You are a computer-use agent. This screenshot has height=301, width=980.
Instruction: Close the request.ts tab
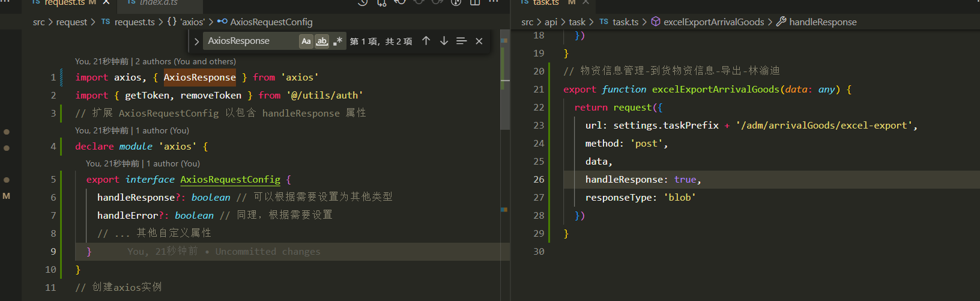[x=106, y=2]
